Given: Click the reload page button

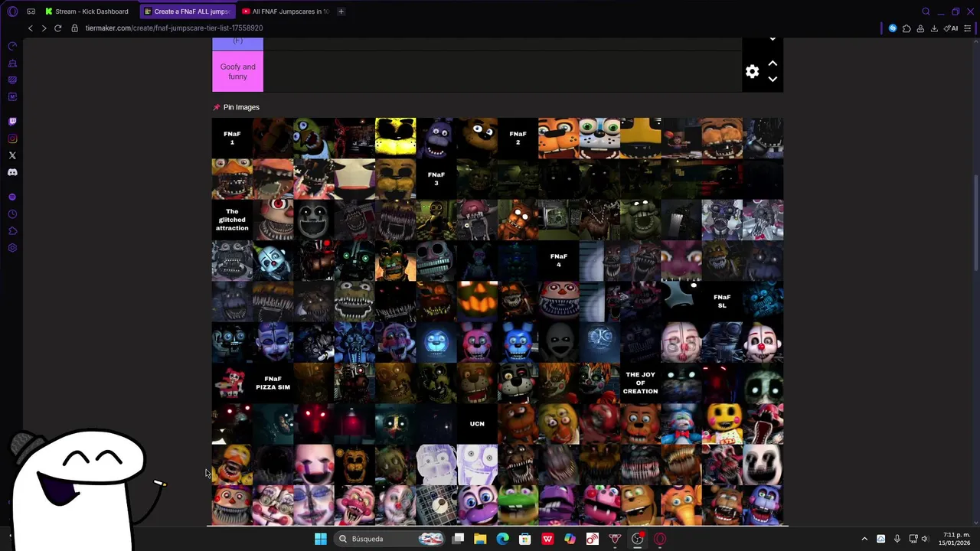Looking at the screenshot, I should point(57,28).
